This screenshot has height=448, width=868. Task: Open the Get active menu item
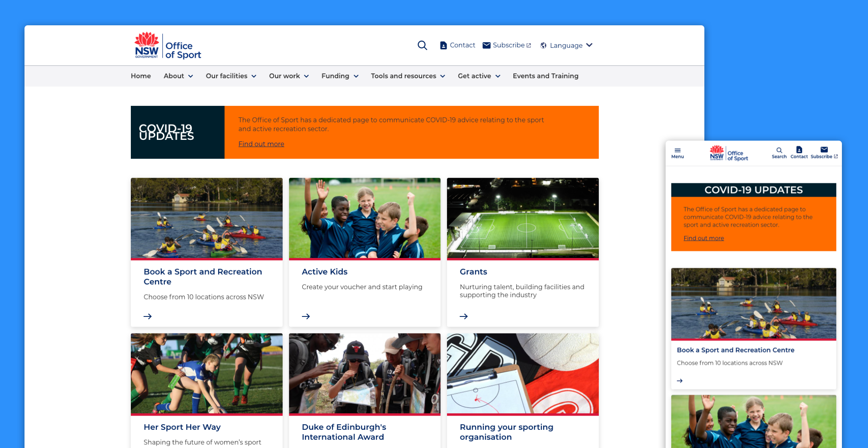click(474, 76)
